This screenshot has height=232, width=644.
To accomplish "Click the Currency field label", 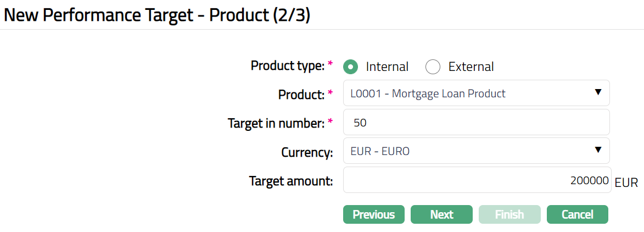I will [x=307, y=152].
